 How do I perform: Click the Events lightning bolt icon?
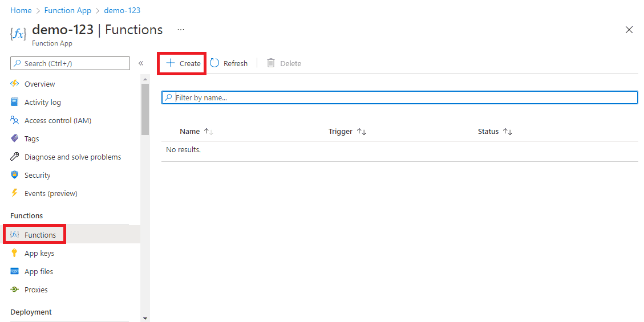coord(15,193)
